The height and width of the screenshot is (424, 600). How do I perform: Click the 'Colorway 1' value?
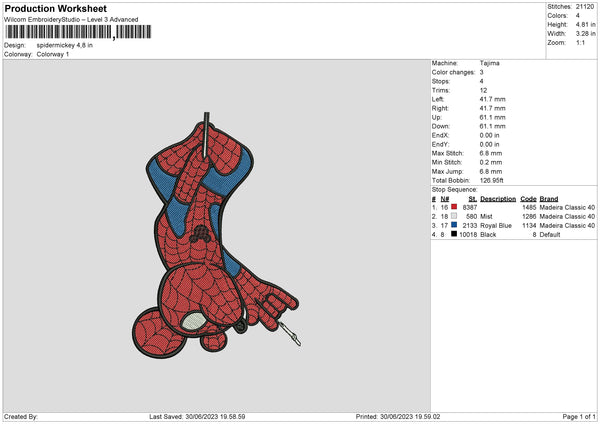tap(53, 54)
